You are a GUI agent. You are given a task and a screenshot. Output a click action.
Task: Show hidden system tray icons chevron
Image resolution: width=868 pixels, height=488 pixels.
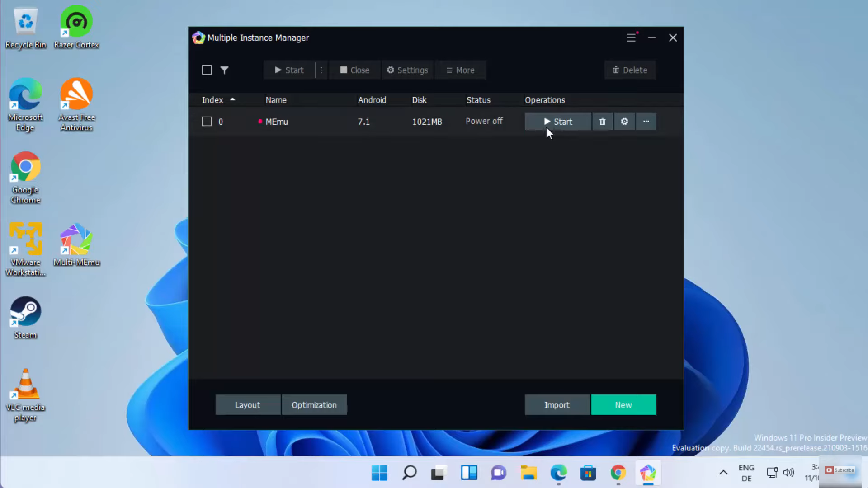click(723, 473)
